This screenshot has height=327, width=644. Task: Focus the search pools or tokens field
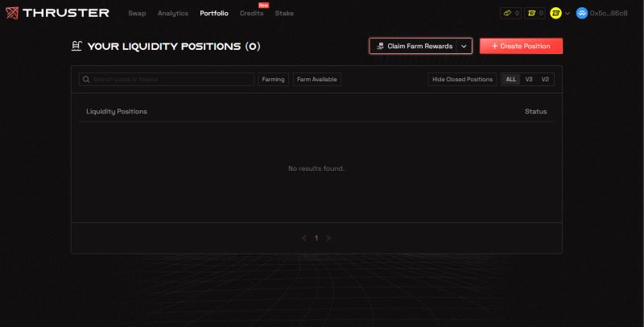tap(171, 80)
